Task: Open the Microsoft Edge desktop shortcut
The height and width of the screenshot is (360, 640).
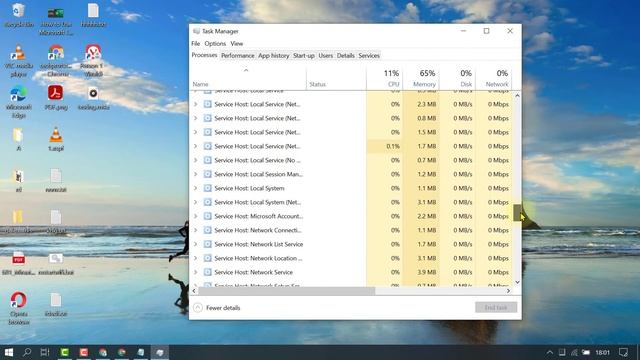Action: coord(18,102)
